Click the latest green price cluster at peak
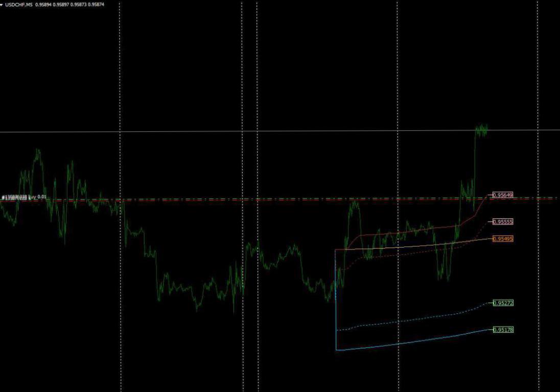 (x=481, y=130)
